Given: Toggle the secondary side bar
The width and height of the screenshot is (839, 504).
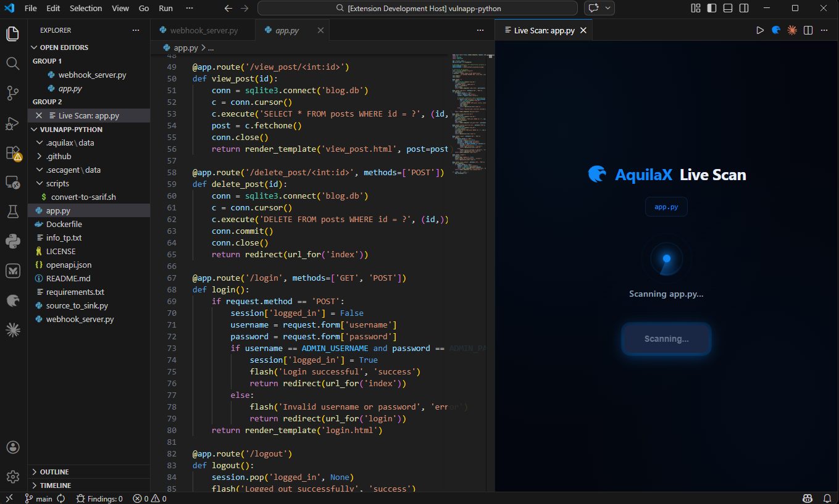Looking at the screenshot, I should [744, 8].
